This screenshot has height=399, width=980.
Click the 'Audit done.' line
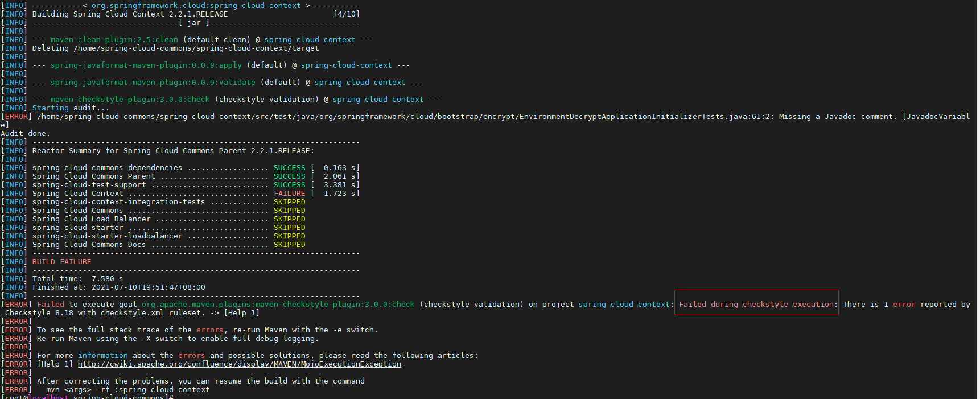(26, 134)
